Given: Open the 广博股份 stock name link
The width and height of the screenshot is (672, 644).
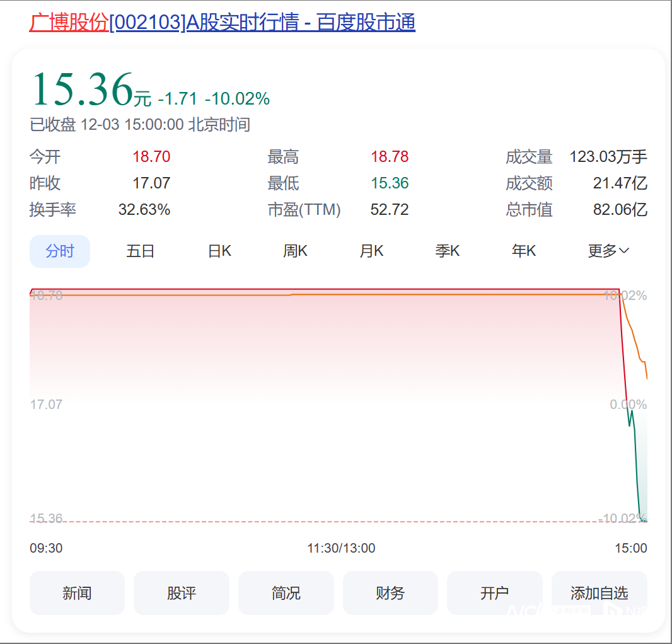Looking at the screenshot, I should pos(69,22).
